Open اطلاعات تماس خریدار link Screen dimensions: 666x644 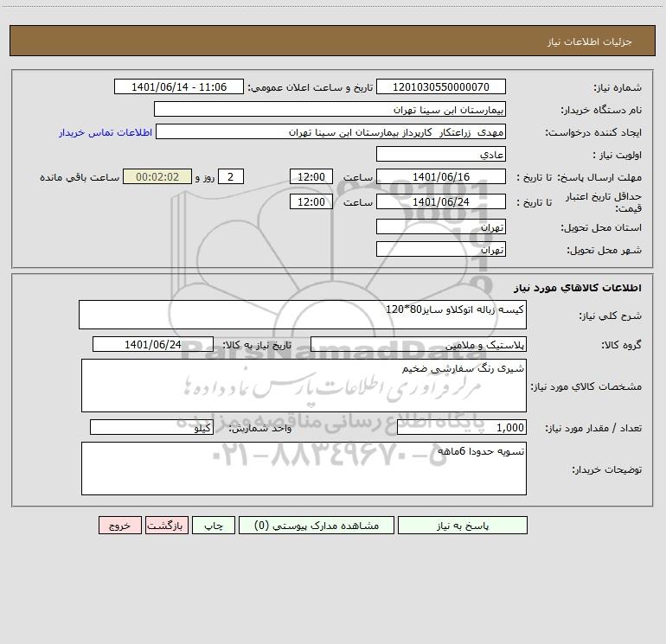pos(106,132)
